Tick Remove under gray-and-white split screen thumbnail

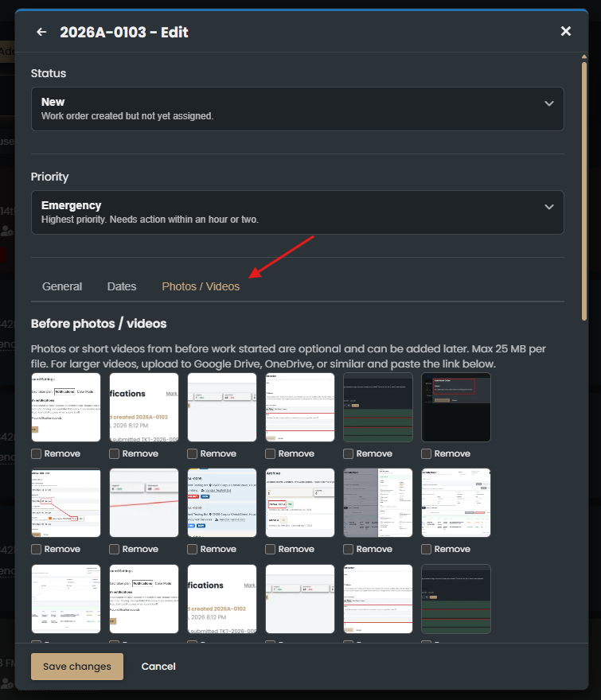tap(348, 550)
